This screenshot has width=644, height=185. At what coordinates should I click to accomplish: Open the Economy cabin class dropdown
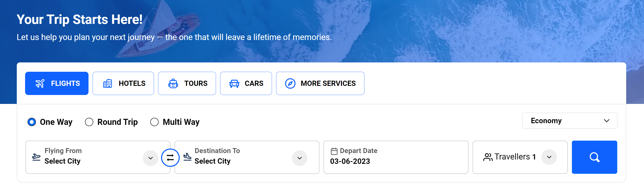(569, 121)
